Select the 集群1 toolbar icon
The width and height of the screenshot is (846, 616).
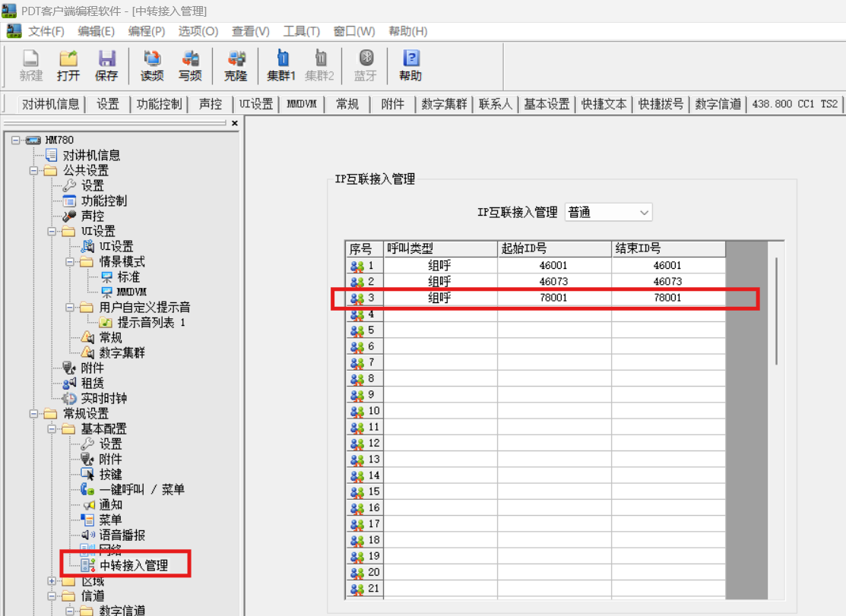tap(281, 65)
